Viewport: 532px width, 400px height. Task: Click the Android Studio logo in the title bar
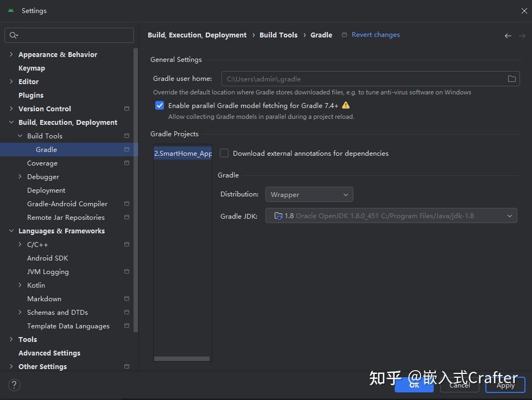[10, 10]
